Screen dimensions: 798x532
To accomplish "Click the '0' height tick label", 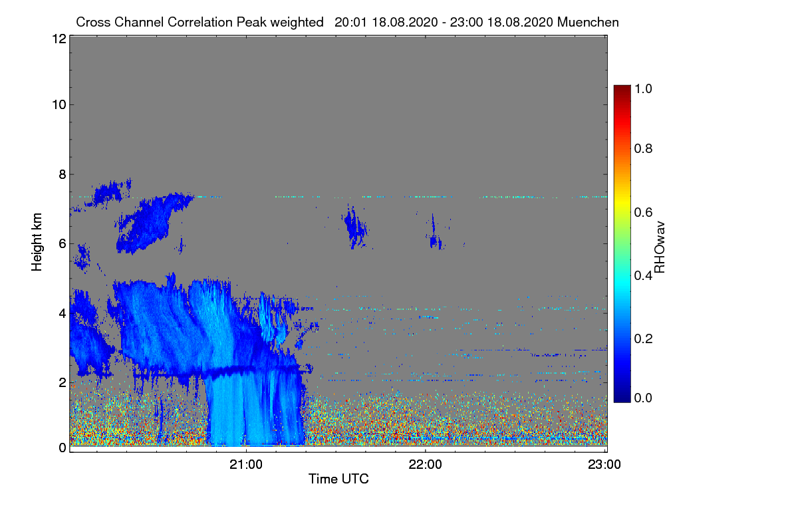I will 62,448.
